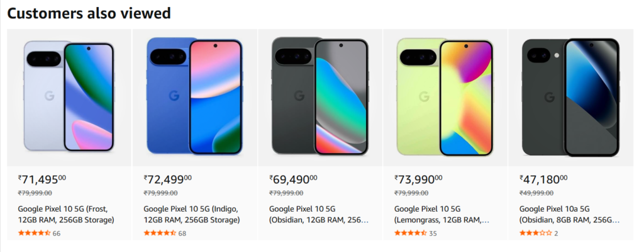This screenshot has height=252, width=644.
Task: Open the Obsidian Google Pixel 10 image
Action: 320,97
